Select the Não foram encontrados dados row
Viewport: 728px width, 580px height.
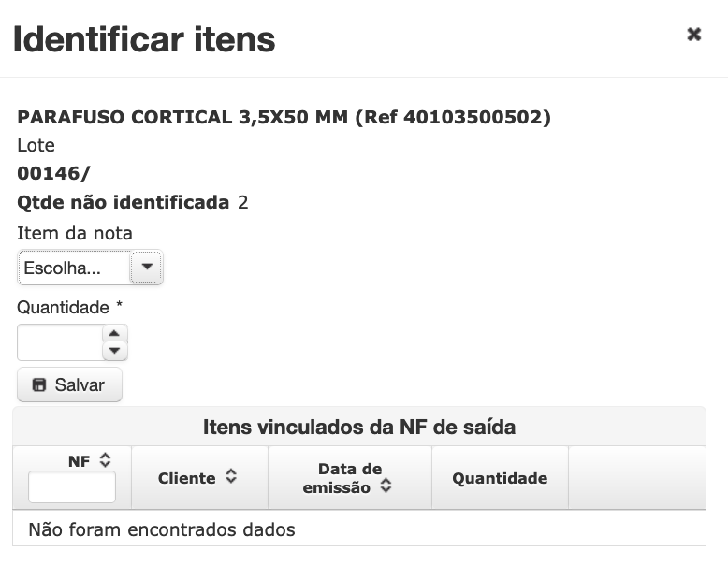(x=359, y=529)
